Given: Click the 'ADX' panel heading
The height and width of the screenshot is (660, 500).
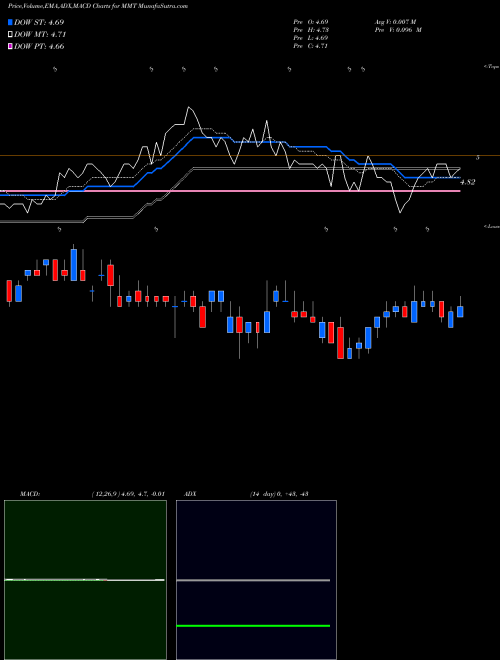Looking at the screenshot, I should pos(190,494).
